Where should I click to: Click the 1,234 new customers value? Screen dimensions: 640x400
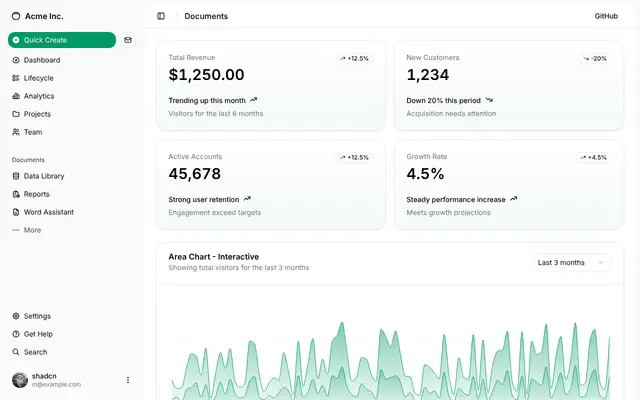427,75
